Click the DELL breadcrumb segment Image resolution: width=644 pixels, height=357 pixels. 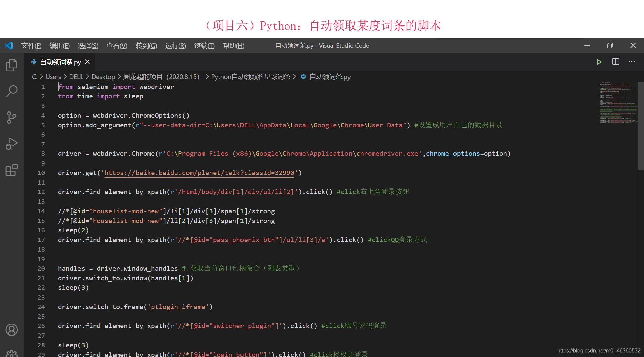click(x=76, y=77)
